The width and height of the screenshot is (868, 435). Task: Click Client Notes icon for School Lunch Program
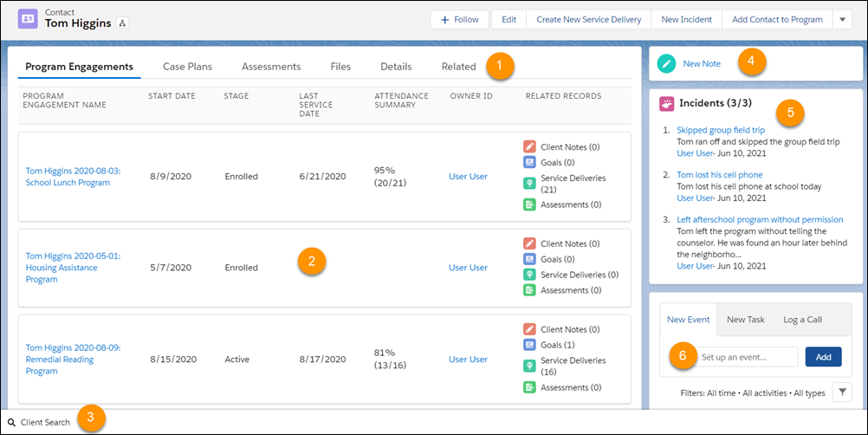point(529,146)
